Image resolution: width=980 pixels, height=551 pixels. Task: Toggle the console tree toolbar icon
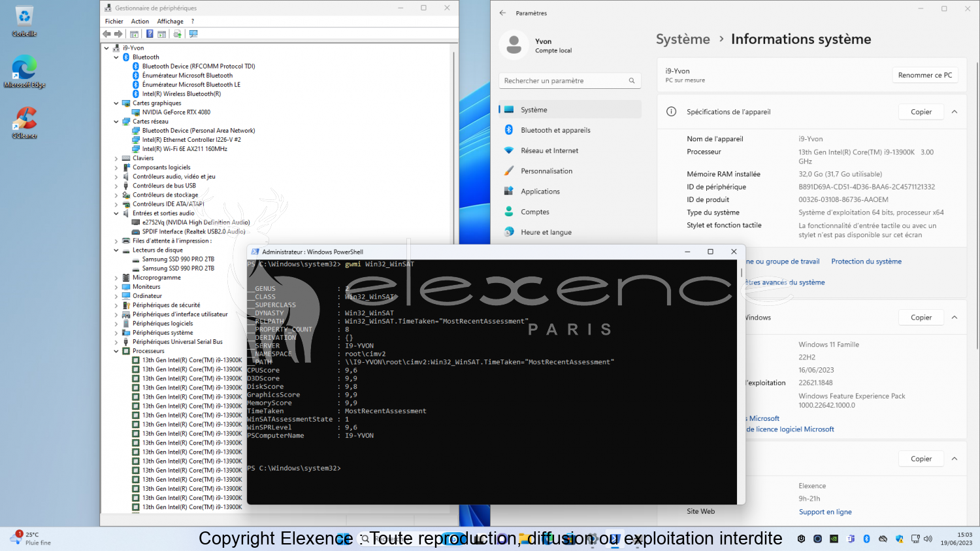(x=134, y=34)
